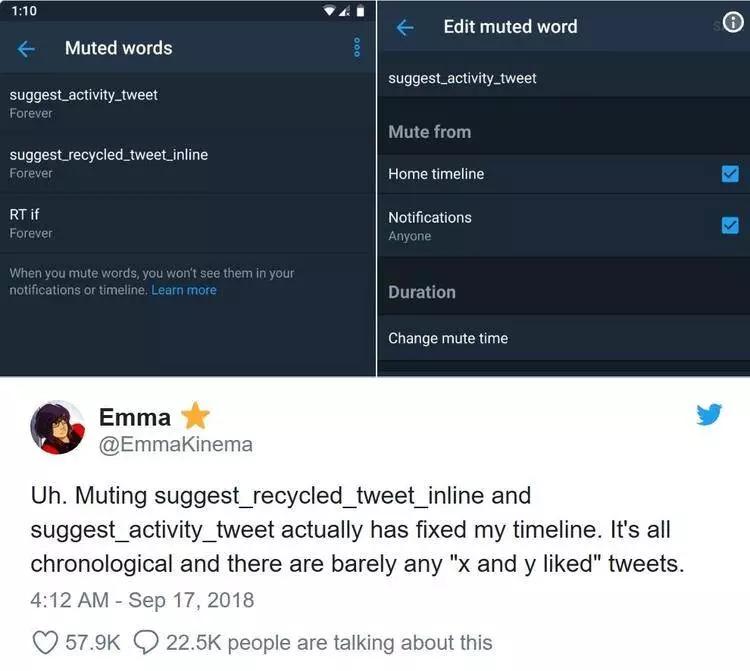Tap the back arrow beside Muted words
The image size is (750, 671).
point(27,48)
